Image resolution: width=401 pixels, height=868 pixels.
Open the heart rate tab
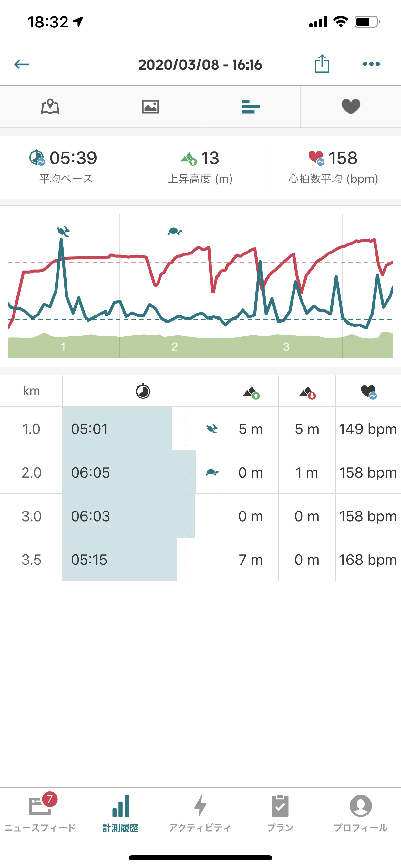point(351,107)
